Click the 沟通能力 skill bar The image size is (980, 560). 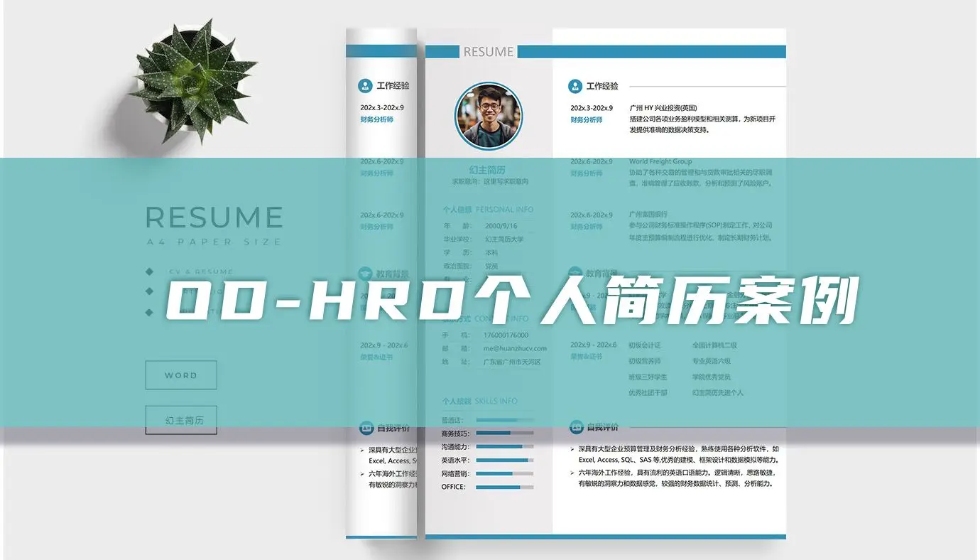pyautogui.click(x=505, y=447)
